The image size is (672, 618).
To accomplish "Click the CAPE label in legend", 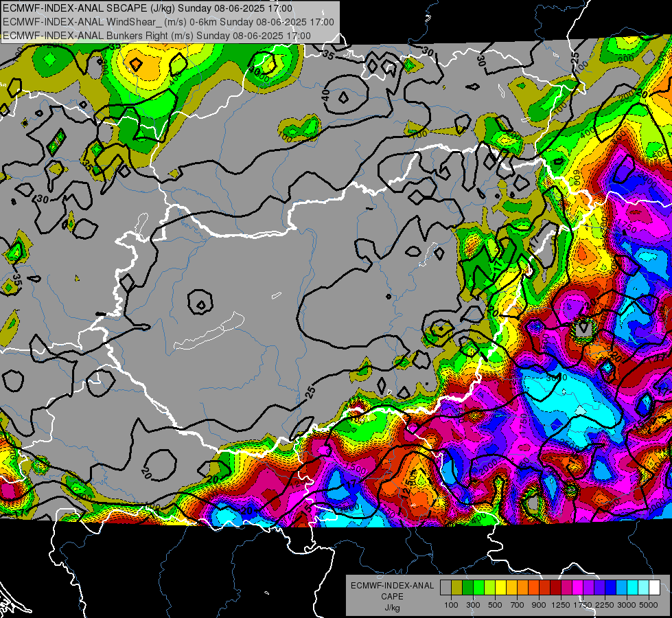I will [x=392, y=597].
